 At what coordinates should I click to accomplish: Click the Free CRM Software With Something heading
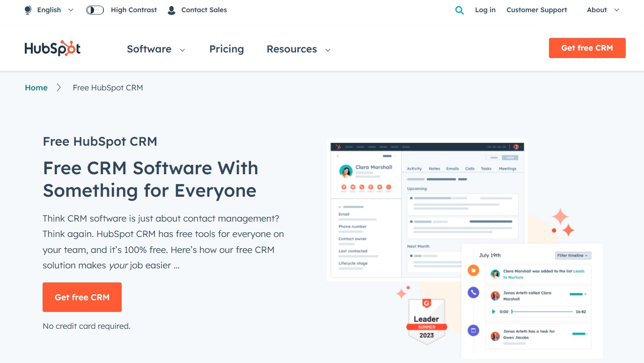point(150,179)
